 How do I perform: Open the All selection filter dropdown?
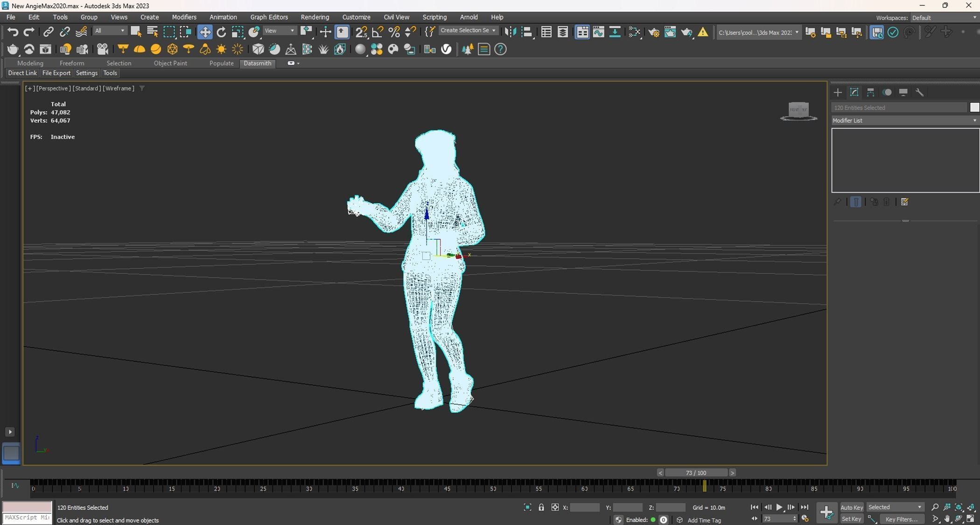[110, 31]
